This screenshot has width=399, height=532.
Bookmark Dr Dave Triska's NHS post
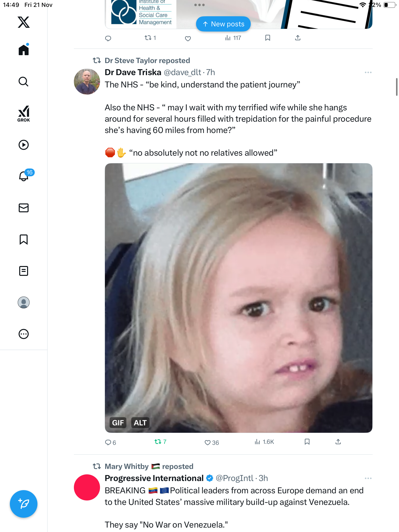(307, 442)
